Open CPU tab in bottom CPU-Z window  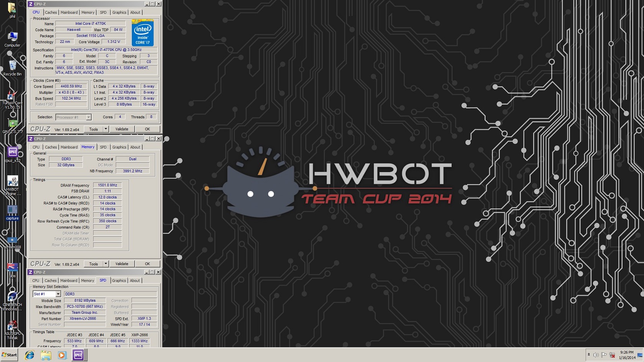pyautogui.click(x=36, y=280)
